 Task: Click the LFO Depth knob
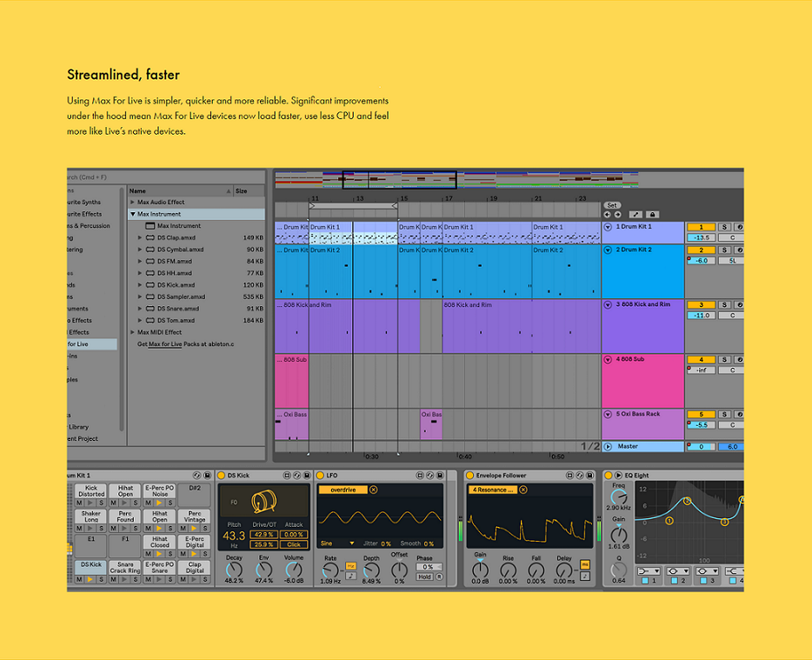[370, 570]
